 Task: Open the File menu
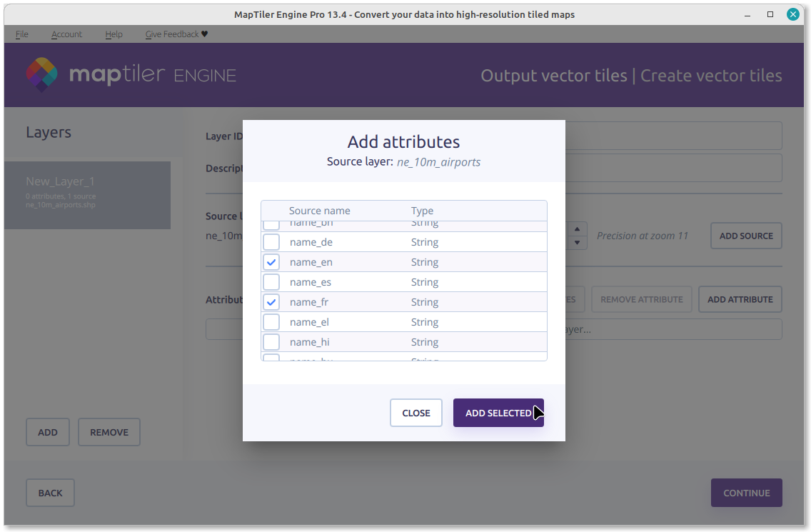point(21,34)
